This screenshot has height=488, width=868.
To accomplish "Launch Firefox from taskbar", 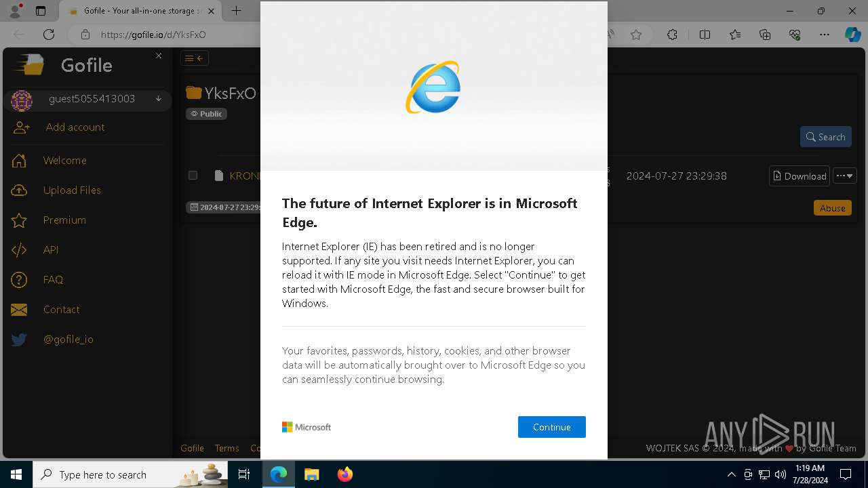I will click(345, 474).
